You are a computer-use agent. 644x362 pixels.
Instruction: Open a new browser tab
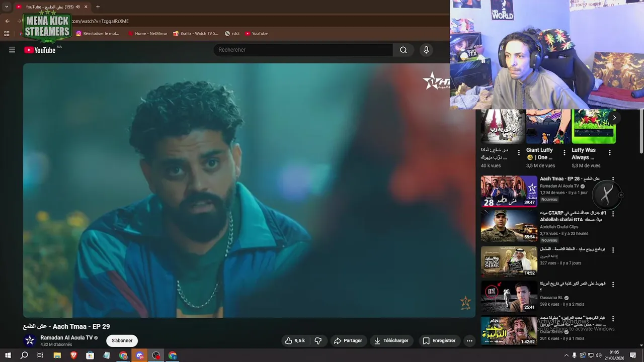(x=98, y=7)
